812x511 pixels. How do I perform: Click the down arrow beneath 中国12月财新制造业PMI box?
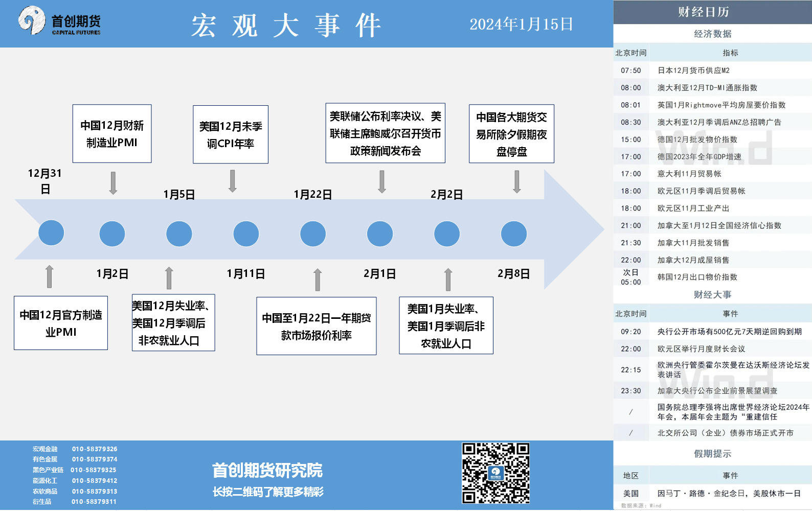point(113,183)
